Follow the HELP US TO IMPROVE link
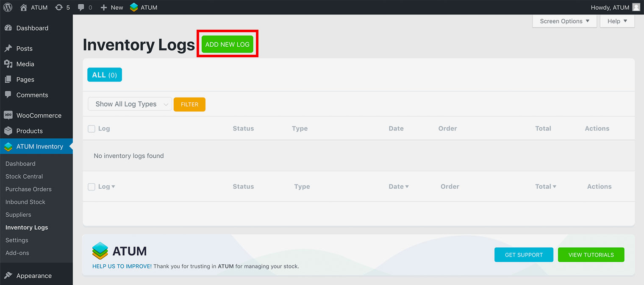 122,266
